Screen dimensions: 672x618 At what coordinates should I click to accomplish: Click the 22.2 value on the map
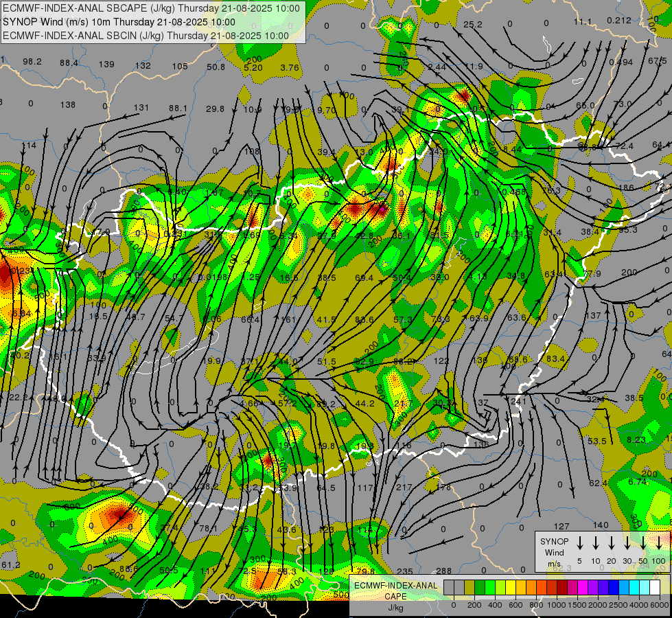pyautogui.click(x=18, y=398)
